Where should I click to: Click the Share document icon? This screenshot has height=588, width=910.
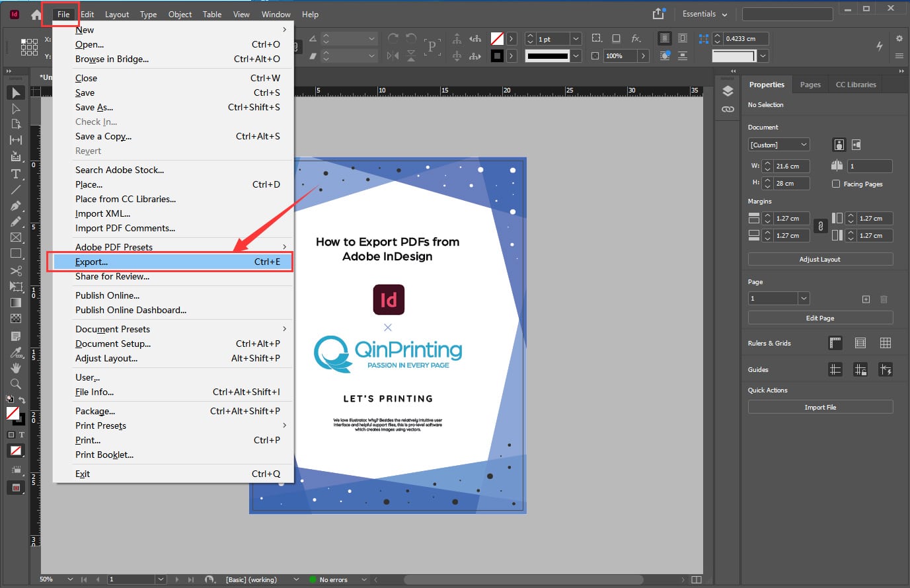pos(658,14)
